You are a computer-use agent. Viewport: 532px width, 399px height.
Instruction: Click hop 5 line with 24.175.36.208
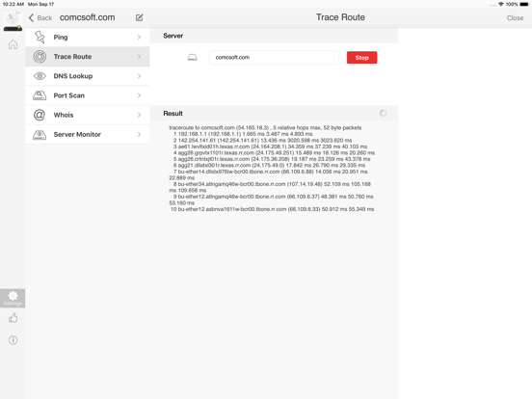[x=272, y=159]
